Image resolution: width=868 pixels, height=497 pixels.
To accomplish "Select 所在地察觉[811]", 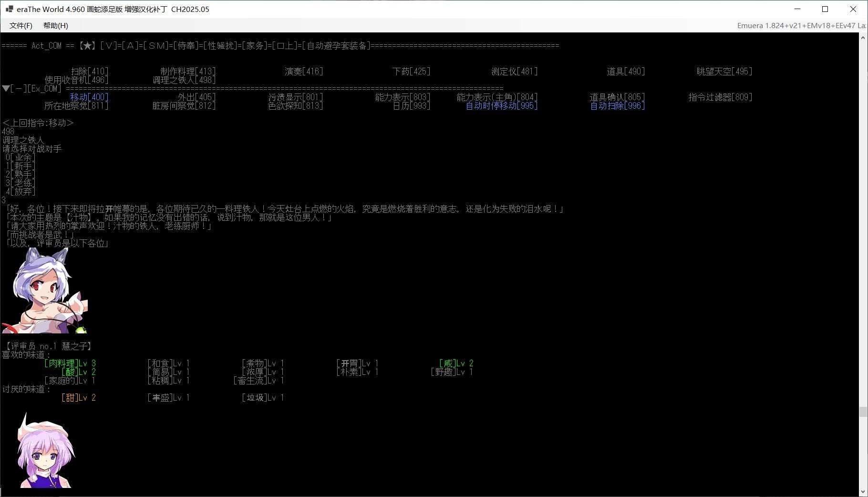I will click(x=76, y=106).
